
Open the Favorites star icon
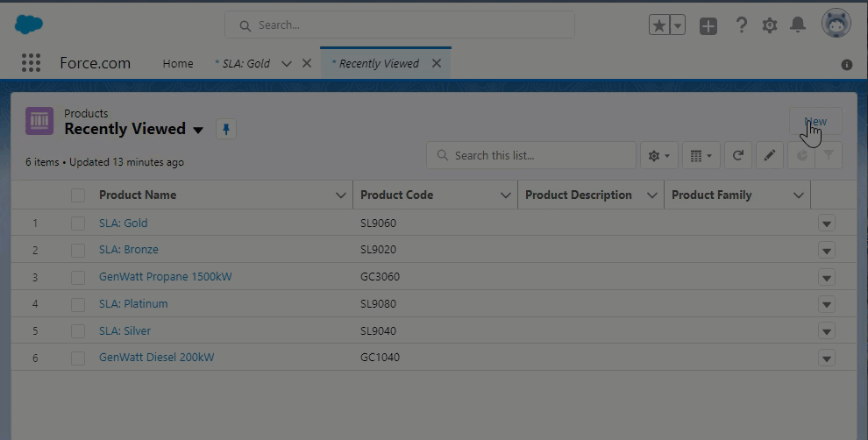[658, 25]
